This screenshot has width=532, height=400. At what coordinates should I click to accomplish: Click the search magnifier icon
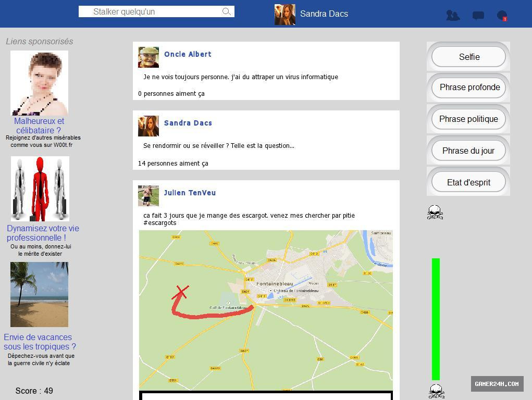pos(227,11)
